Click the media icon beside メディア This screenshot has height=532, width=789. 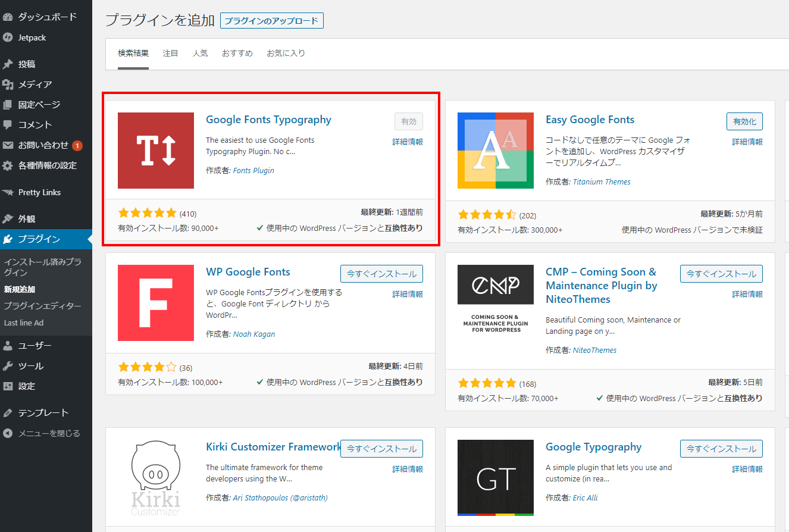tap(8, 85)
